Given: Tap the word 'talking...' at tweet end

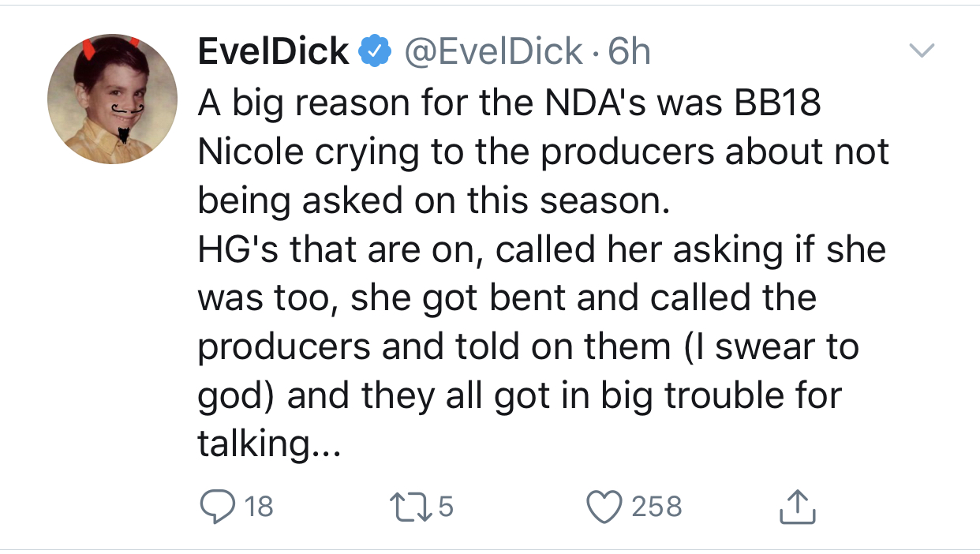Looking at the screenshot, I should point(269,444).
